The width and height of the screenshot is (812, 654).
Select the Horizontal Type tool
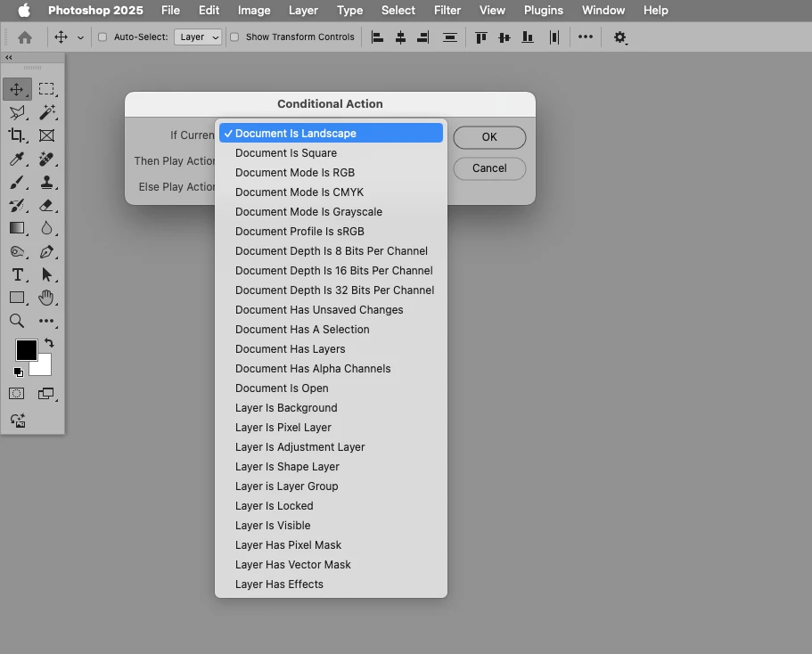click(x=17, y=274)
